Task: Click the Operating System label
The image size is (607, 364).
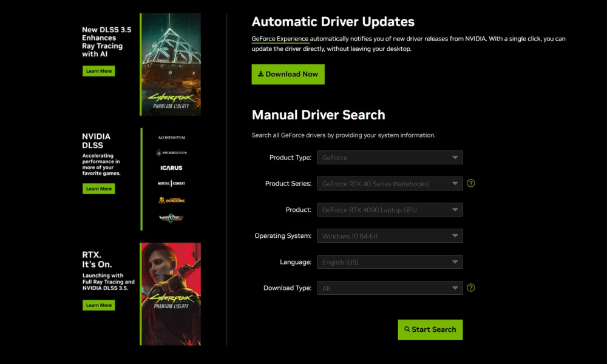Action: (283, 235)
